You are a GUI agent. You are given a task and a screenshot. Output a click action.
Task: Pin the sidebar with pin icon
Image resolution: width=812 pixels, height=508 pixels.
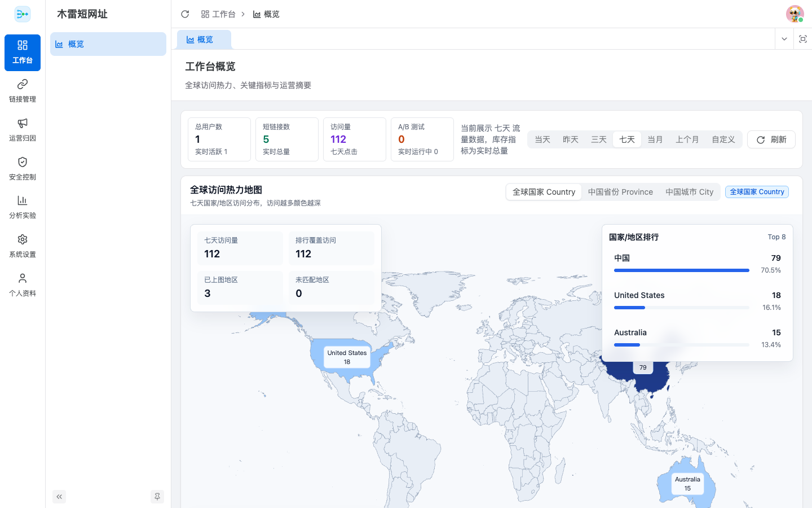[x=157, y=497]
